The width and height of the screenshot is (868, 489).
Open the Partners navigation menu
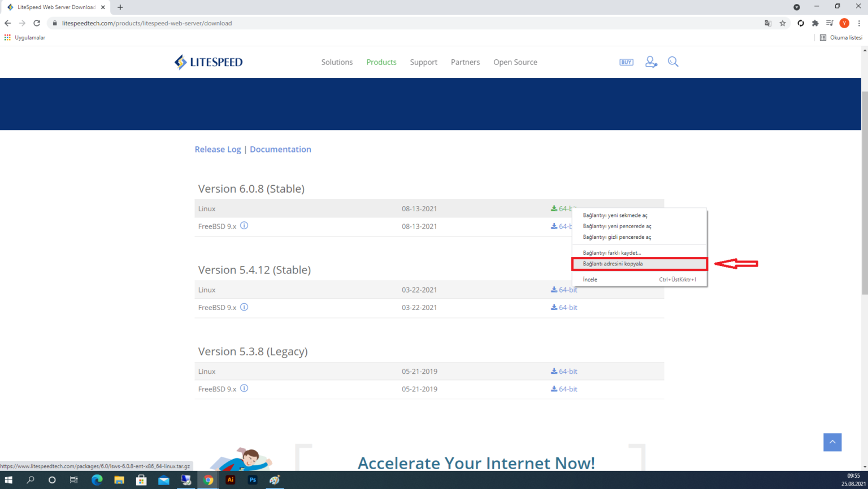point(465,62)
